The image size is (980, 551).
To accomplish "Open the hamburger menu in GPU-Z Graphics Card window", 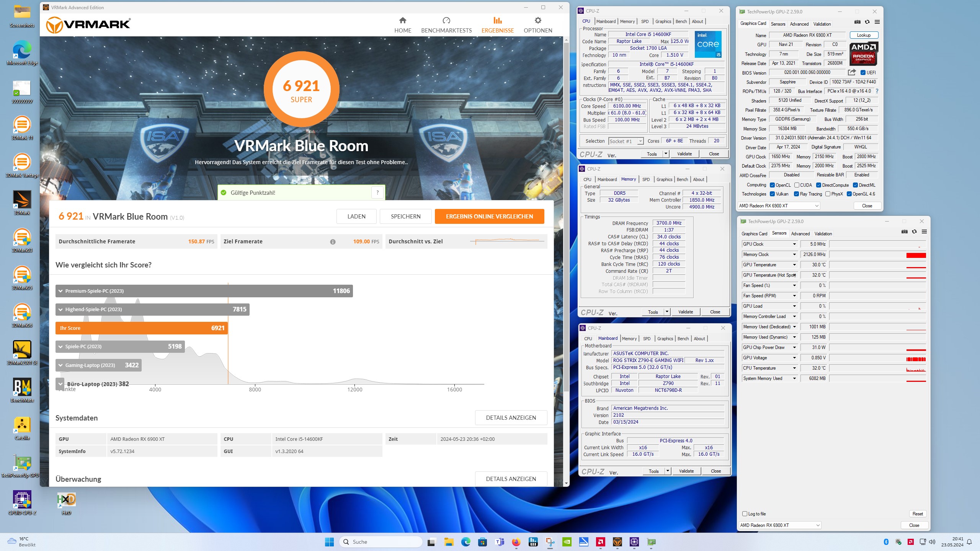I will (x=877, y=22).
